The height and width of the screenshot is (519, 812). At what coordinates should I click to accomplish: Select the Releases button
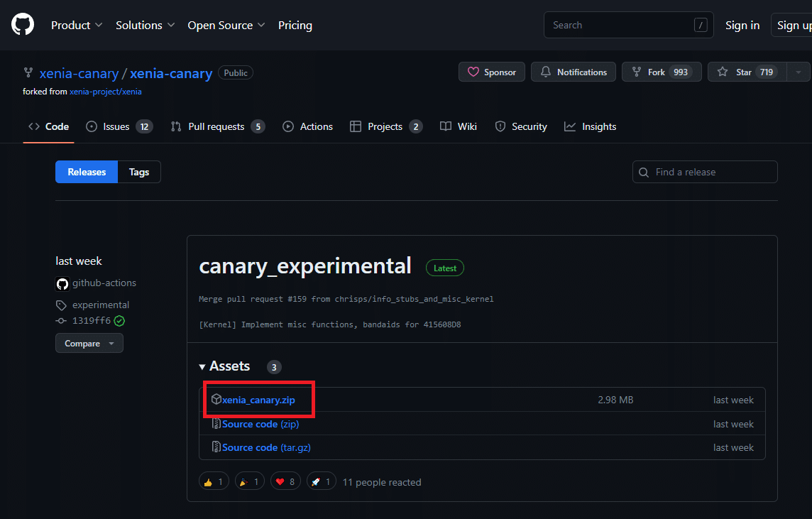point(87,172)
